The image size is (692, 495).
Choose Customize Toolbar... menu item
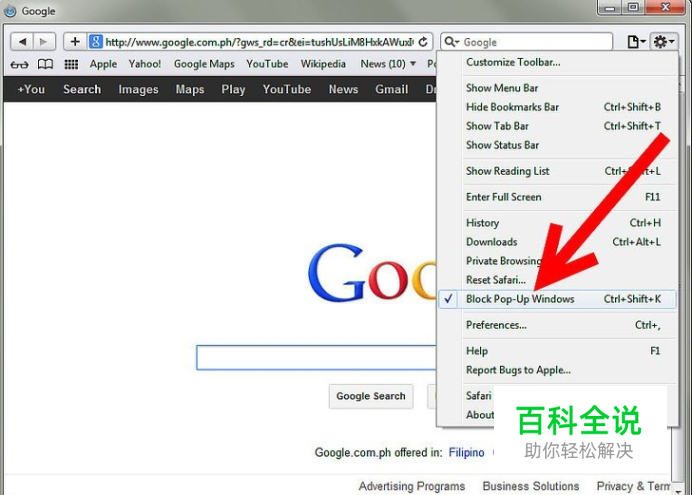coord(557,62)
